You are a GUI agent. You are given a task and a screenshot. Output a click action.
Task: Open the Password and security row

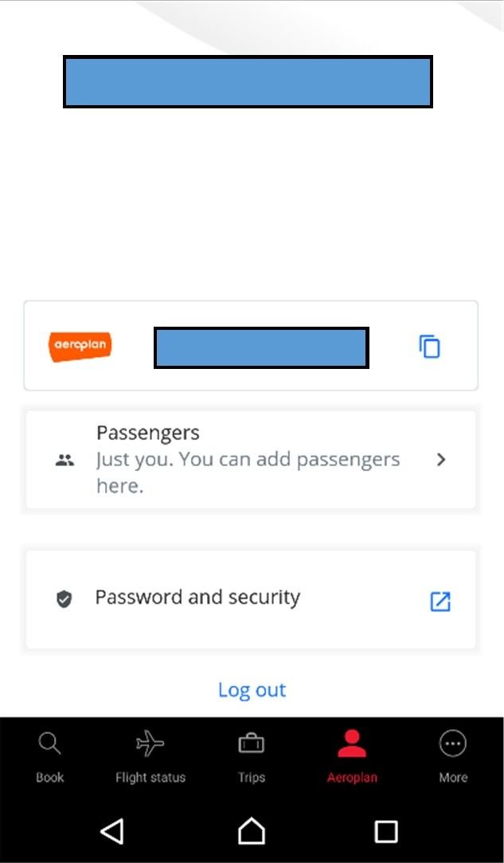tap(251, 598)
